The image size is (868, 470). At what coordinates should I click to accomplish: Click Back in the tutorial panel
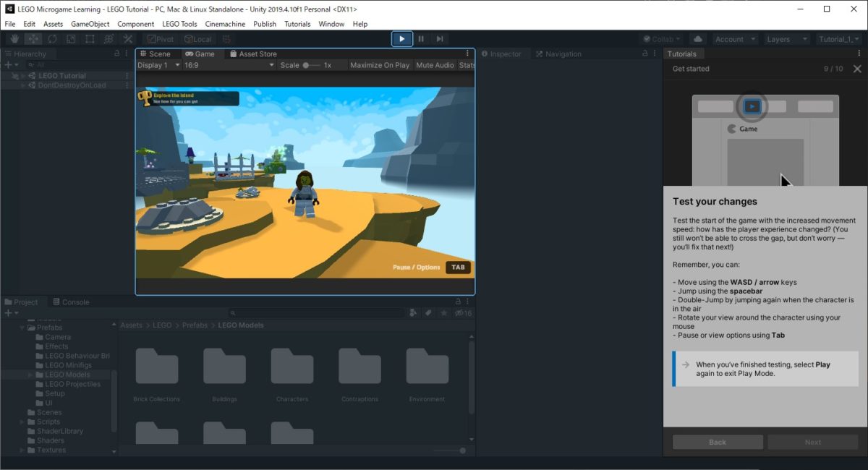pyautogui.click(x=717, y=442)
